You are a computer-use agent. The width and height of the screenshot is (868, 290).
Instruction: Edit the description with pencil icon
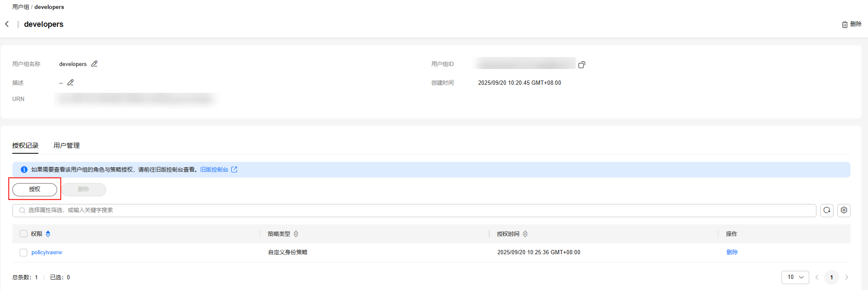click(71, 83)
